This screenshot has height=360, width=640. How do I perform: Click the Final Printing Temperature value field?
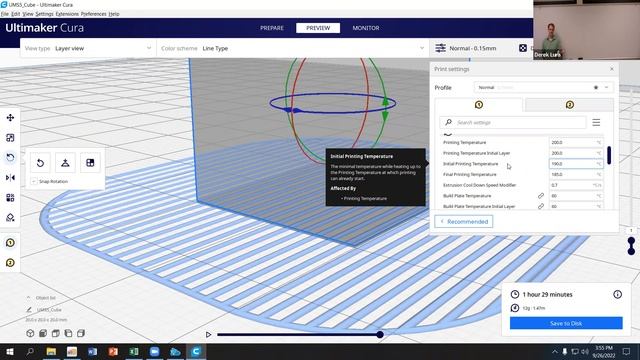pos(576,174)
